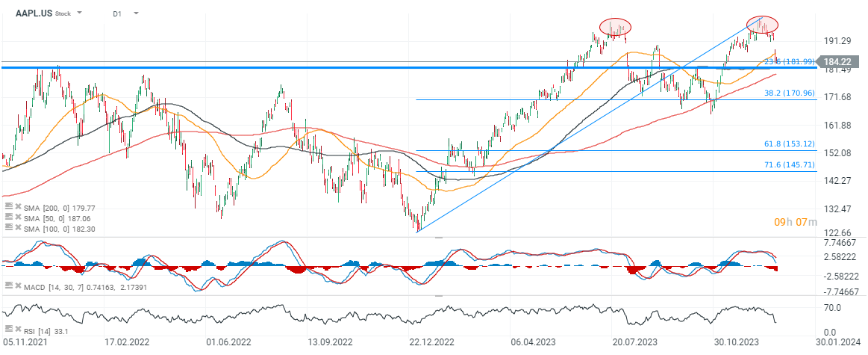The height and width of the screenshot is (355, 868).
Task: Click the 61.8 (153.12) Fibonacci label
Action: [790, 143]
